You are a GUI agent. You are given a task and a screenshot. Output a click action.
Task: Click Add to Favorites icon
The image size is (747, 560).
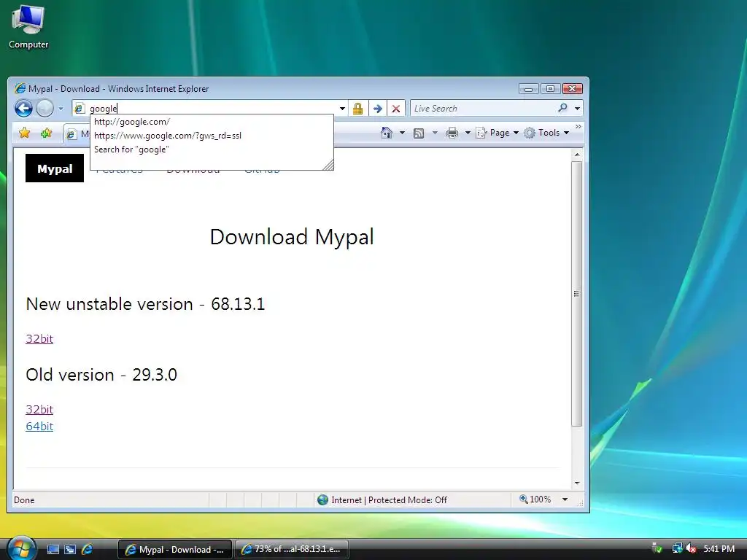(46, 133)
